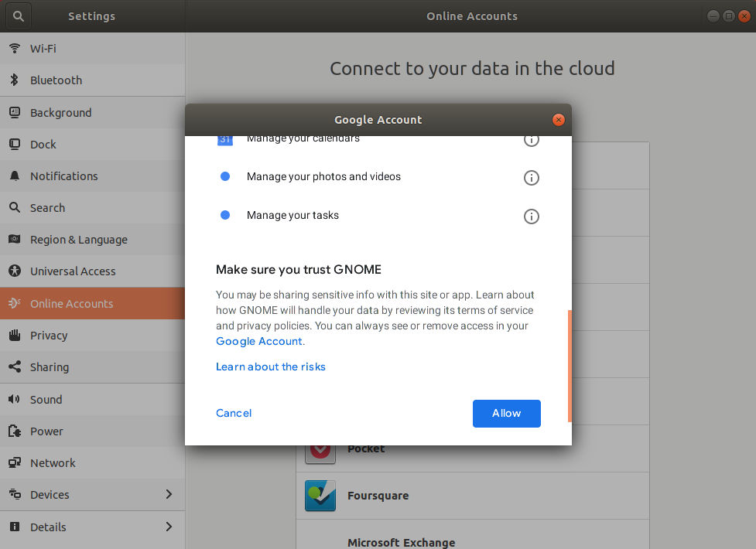Click the Bluetooth icon in the sidebar
This screenshot has height=549, width=756.
14,80
